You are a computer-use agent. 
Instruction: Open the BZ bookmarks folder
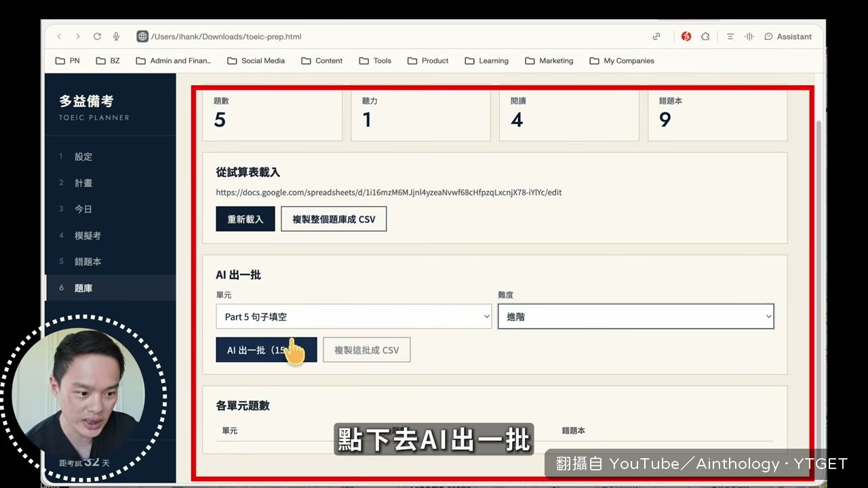pos(108,60)
